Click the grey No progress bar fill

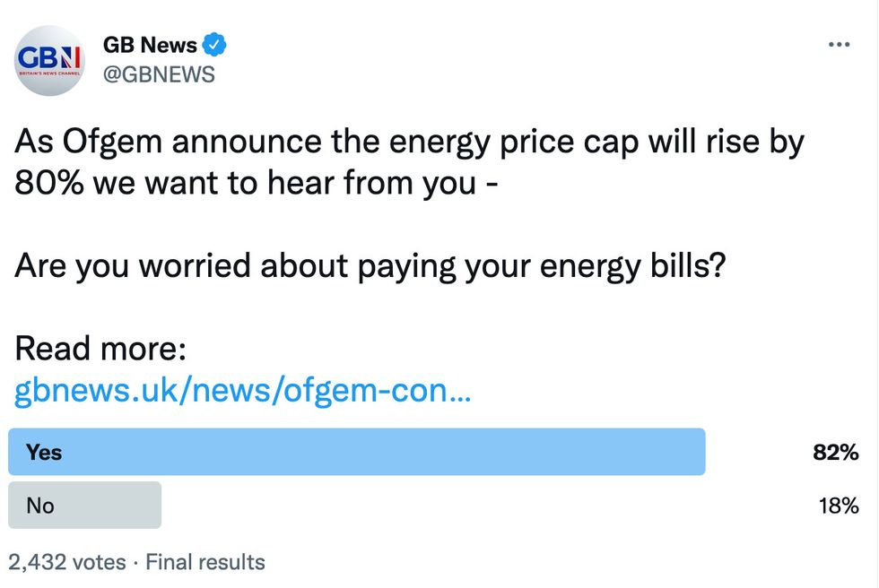85,506
